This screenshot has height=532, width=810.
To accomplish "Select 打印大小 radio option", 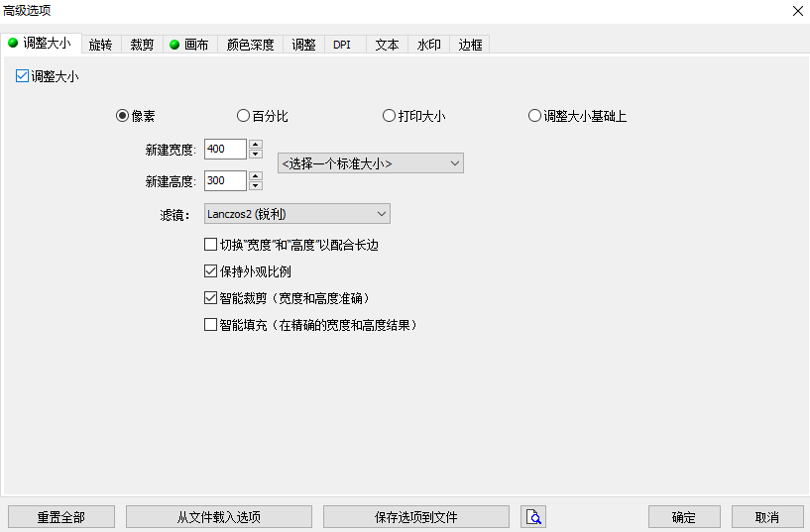I will (x=390, y=116).
